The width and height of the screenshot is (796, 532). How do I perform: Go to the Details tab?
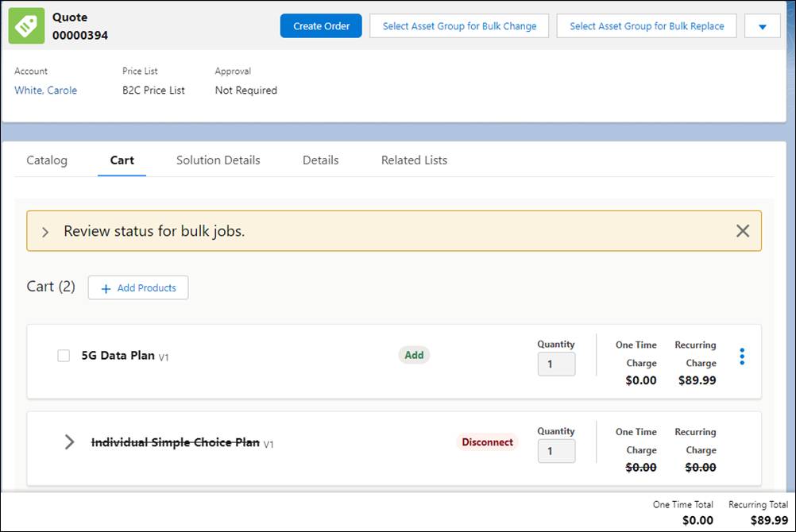pyautogui.click(x=320, y=160)
